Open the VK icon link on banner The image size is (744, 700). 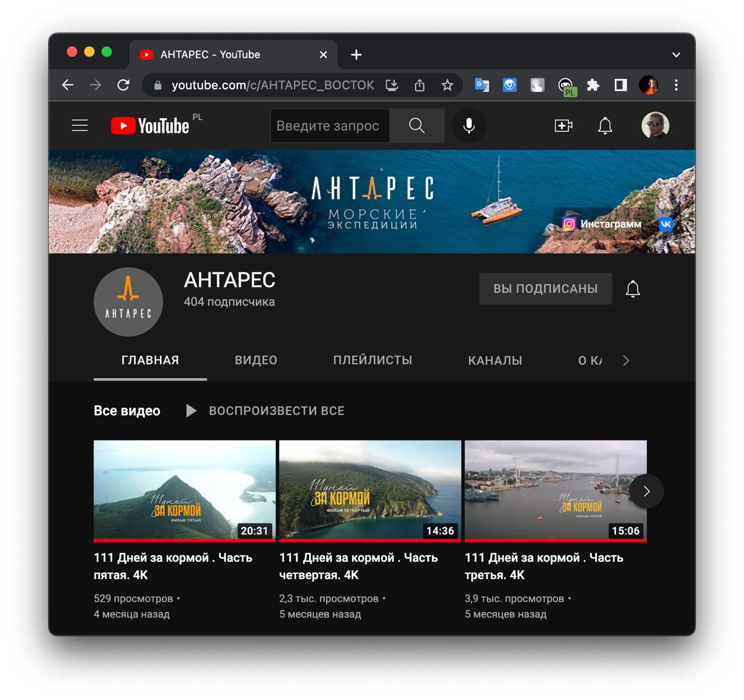click(x=666, y=224)
